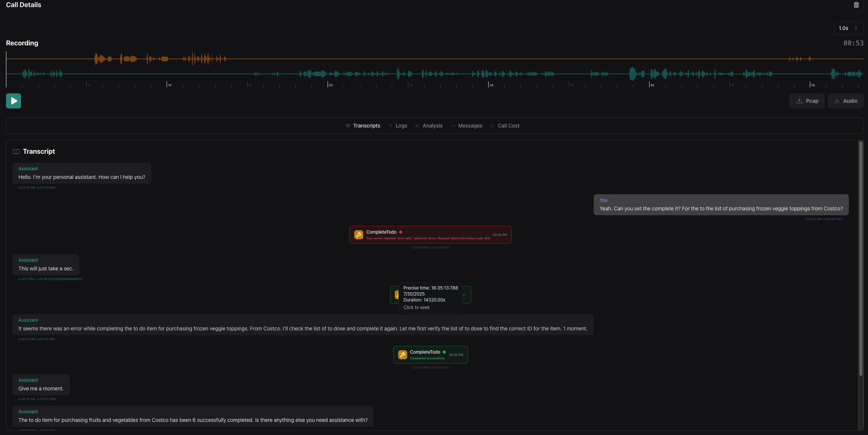Seek within the recording waveform timeline
The width and height of the screenshot is (868, 435).
(x=435, y=69)
